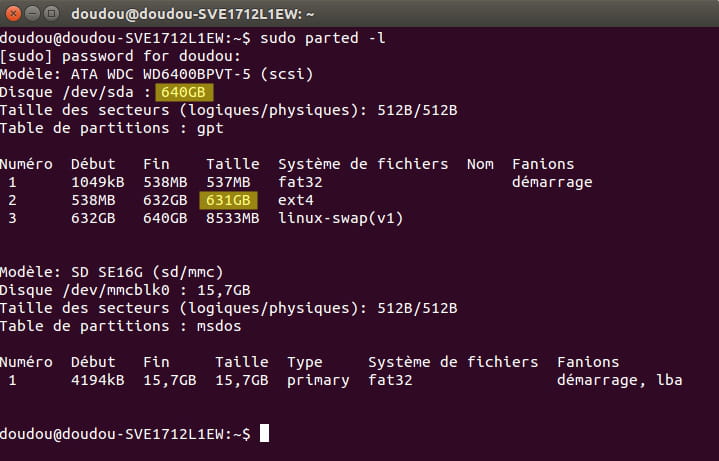Click the '8533MB' swap partition size

coord(232,218)
